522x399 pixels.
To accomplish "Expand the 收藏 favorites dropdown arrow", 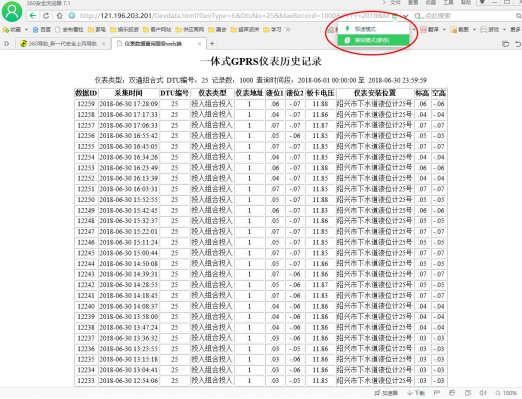I will pyautogui.click(x=26, y=30).
